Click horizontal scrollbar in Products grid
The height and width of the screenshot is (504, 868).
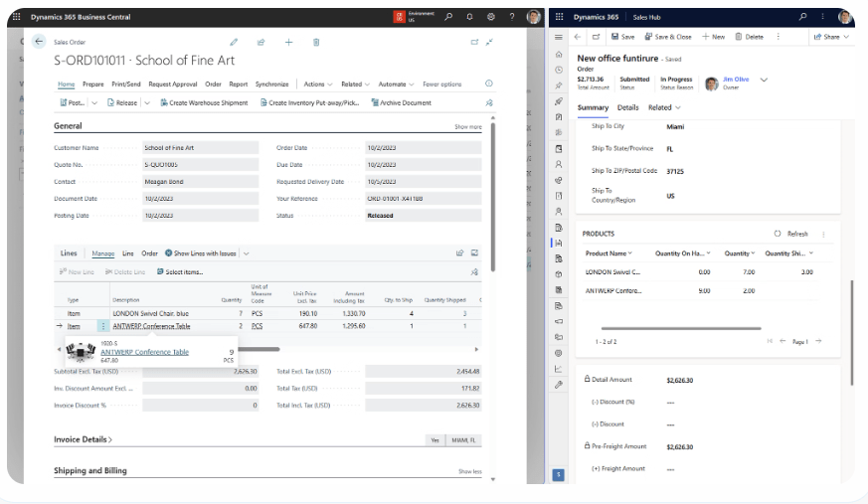coord(681,329)
